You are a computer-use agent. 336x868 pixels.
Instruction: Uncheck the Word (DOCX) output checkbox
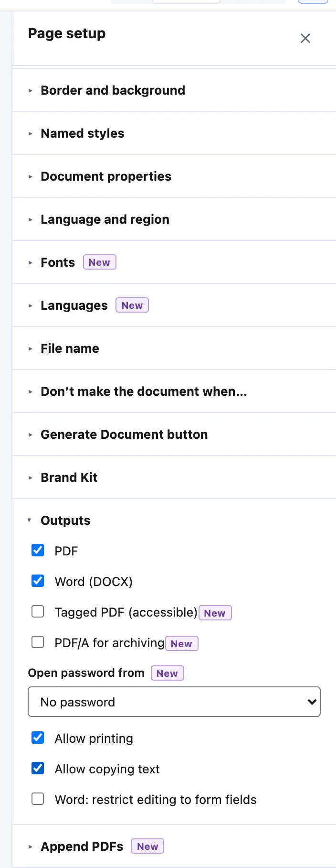(x=38, y=581)
